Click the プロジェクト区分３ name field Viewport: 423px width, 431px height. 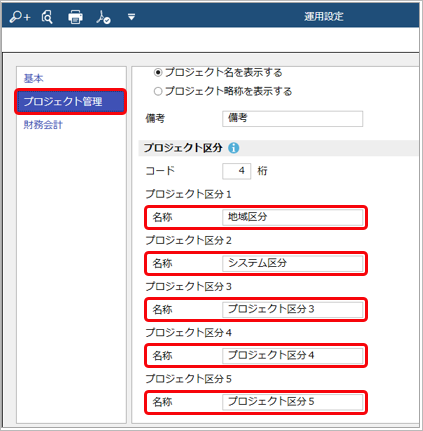292,310
